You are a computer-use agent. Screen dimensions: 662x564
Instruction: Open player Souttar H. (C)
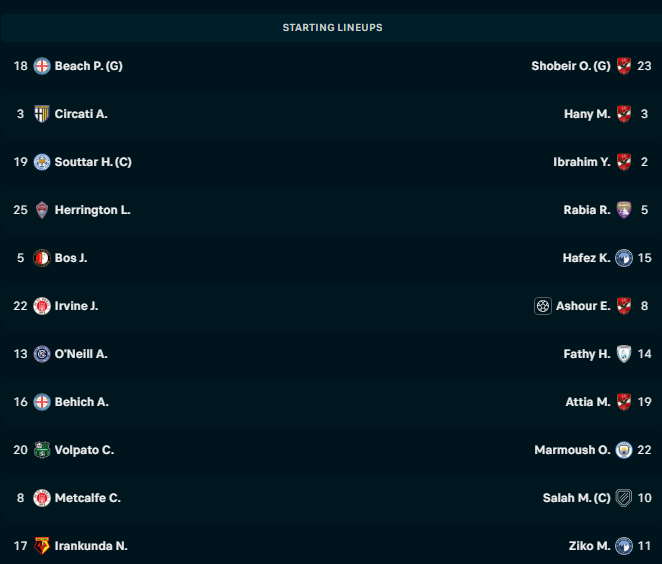pyautogui.click(x=93, y=162)
